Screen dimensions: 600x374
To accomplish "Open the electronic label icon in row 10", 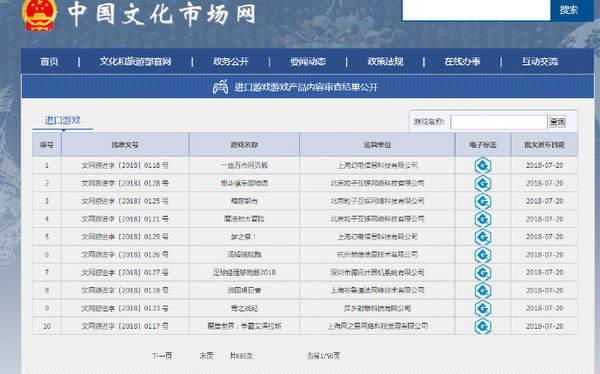I will pos(483,326).
